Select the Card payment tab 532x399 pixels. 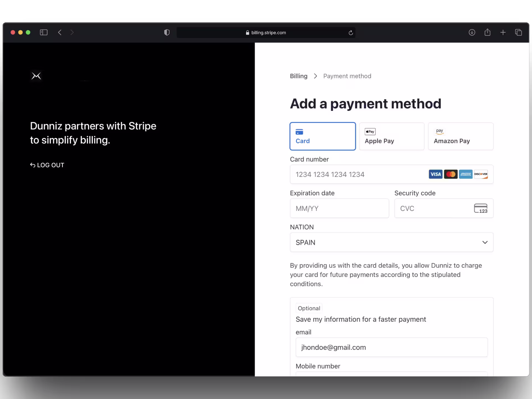coord(323,136)
